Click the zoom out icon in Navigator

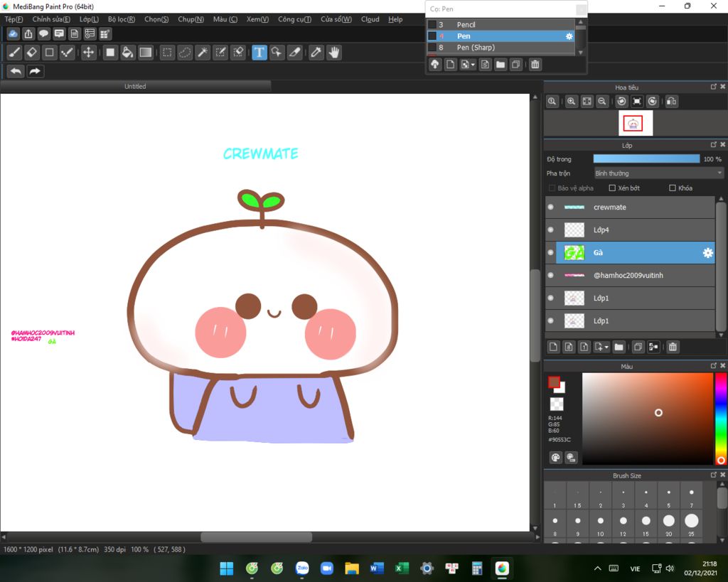point(602,101)
